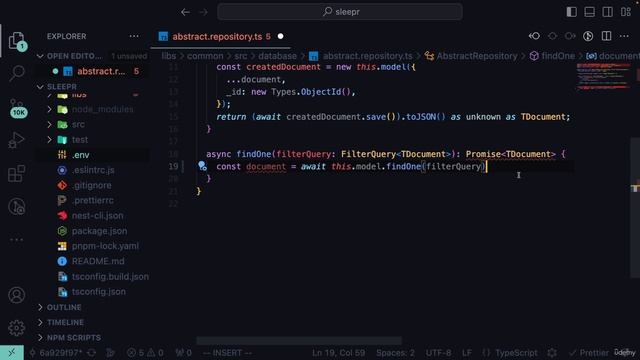The height and width of the screenshot is (360, 640).
Task: Click git branch 6a929f97* in status bar
Action: pos(56,353)
